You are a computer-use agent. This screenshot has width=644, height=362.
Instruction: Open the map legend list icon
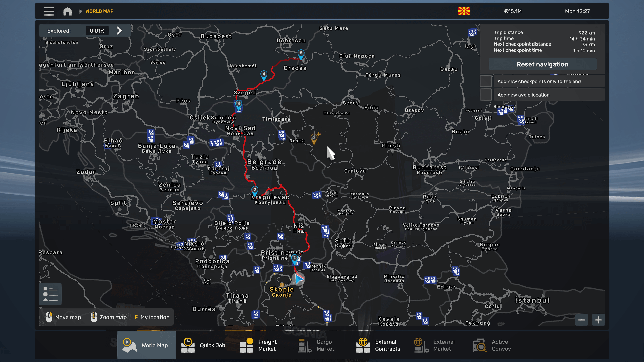(x=50, y=294)
